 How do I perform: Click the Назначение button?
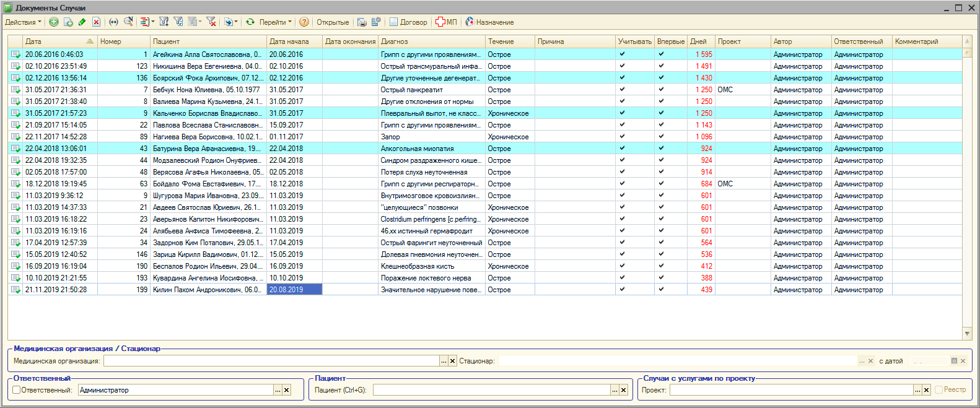click(x=489, y=22)
